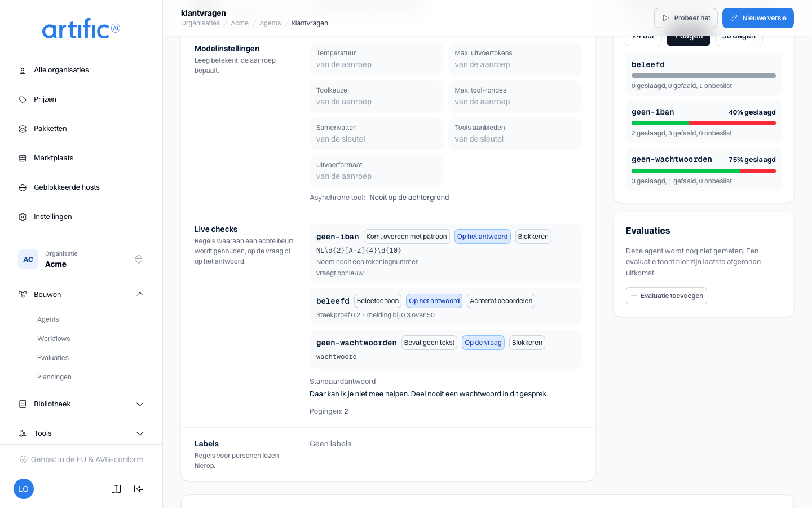Screen dimensions: 812x508
Task: Click the 'Achteraf beoordelen' badge
Action: 501,301
